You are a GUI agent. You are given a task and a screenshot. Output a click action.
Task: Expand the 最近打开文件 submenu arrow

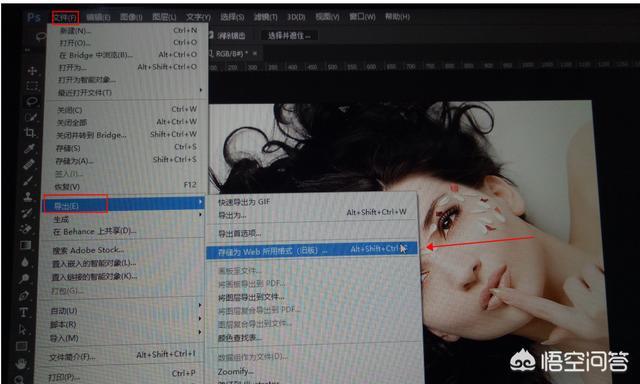pos(200,90)
